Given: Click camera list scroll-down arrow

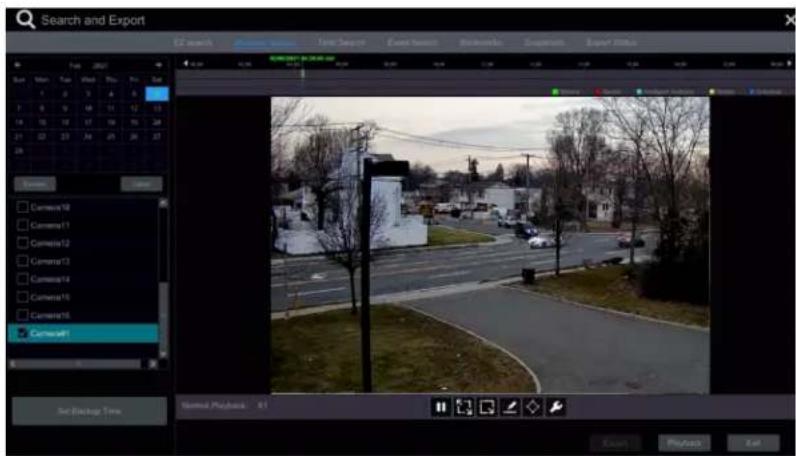Looking at the screenshot, I should click(163, 353).
